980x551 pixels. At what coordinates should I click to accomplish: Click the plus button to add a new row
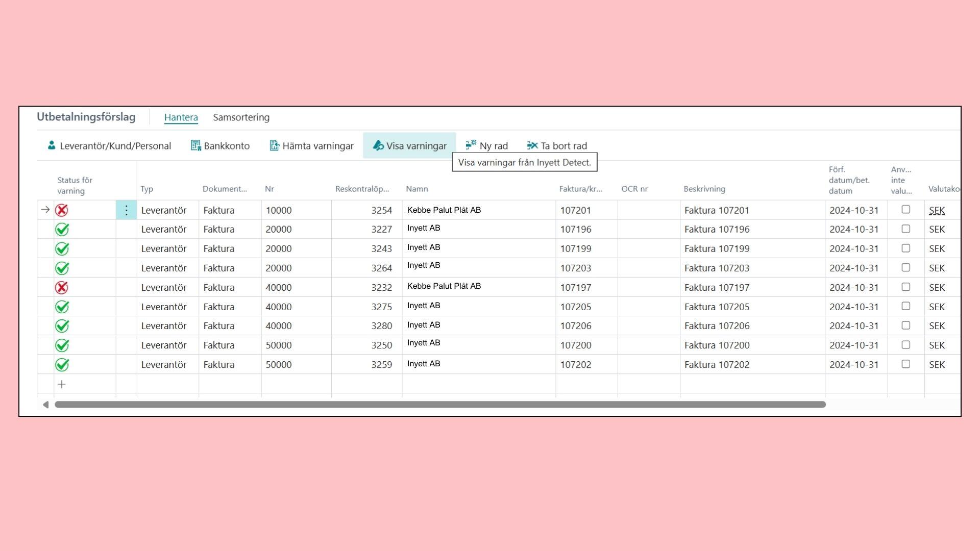tap(61, 384)
